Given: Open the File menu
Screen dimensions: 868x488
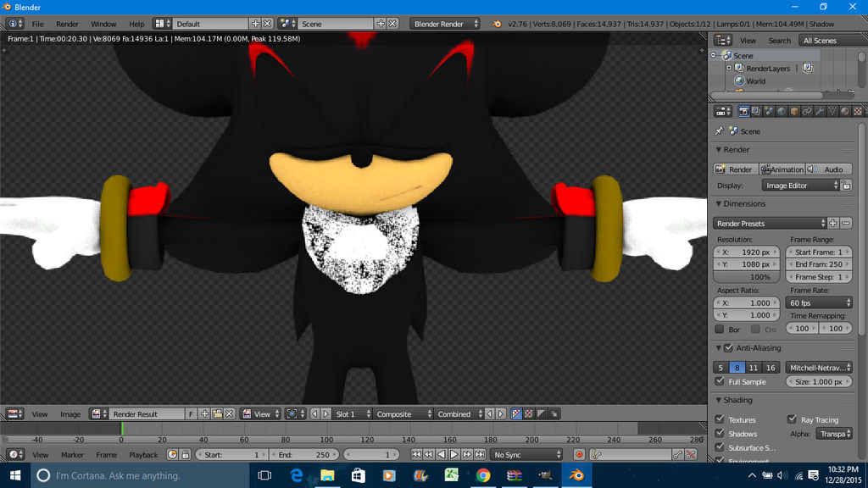Looking at the screenshot, I should click(x=37, y=24).
